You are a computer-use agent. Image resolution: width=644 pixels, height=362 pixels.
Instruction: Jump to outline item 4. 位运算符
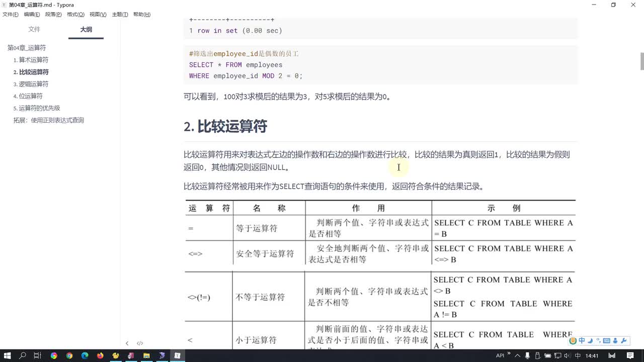click(28, 96)
